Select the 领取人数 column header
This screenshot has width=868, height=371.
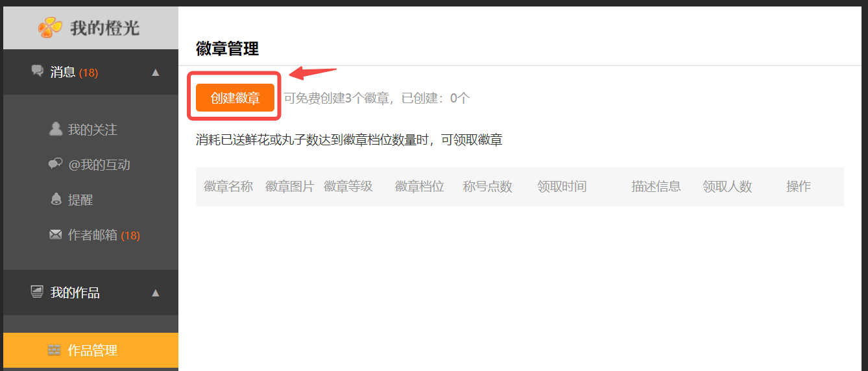pos(727,187)
